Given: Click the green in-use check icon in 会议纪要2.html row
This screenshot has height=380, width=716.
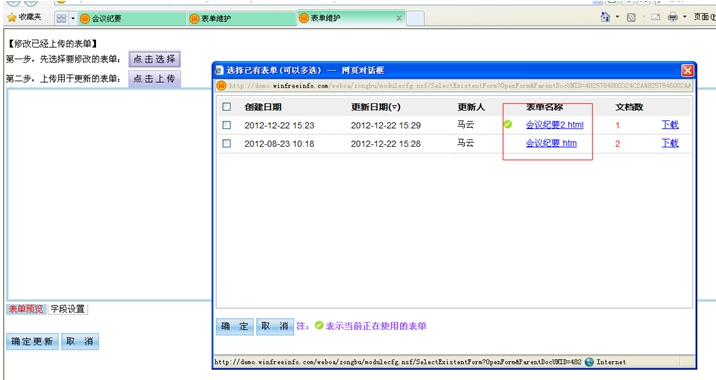Looking at the screenshot, I should pos(508,124).
